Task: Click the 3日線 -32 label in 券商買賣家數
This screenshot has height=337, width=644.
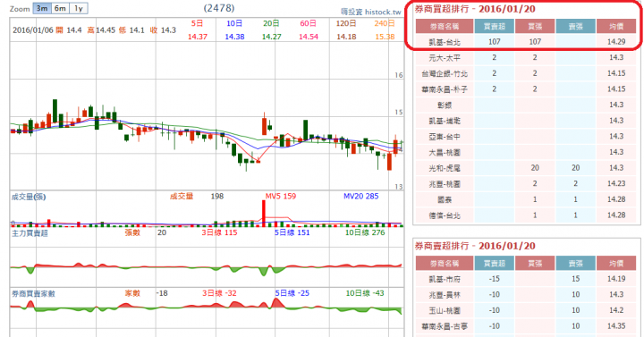Action: (219, 293)
